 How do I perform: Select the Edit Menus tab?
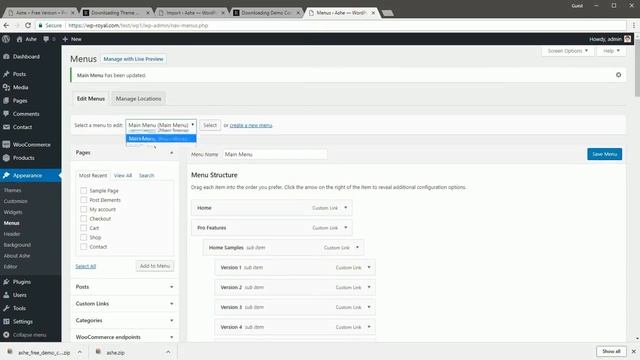point(91,99)
